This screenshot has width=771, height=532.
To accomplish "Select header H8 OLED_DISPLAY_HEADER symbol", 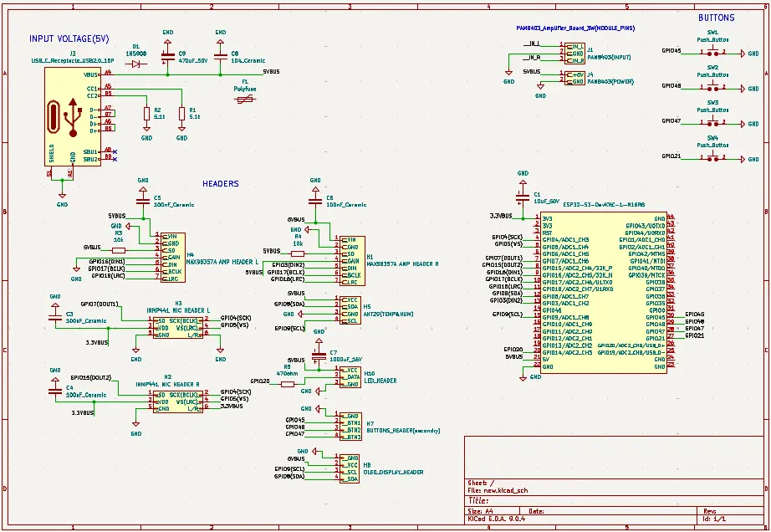I will [349, 468].
